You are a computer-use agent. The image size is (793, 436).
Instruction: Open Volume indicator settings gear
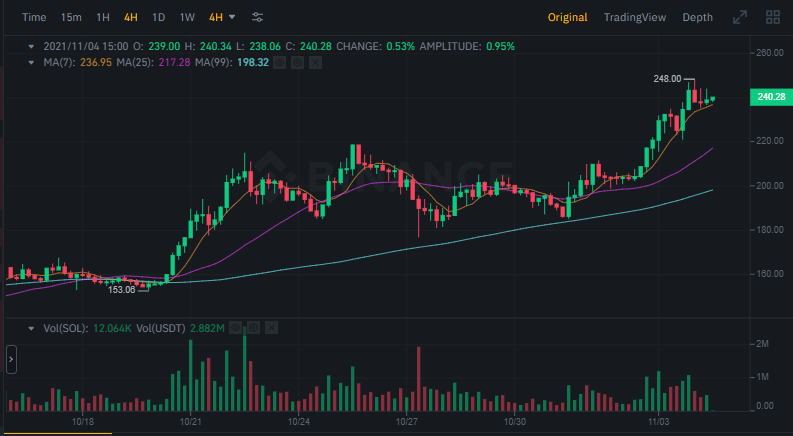coord(253,327)
